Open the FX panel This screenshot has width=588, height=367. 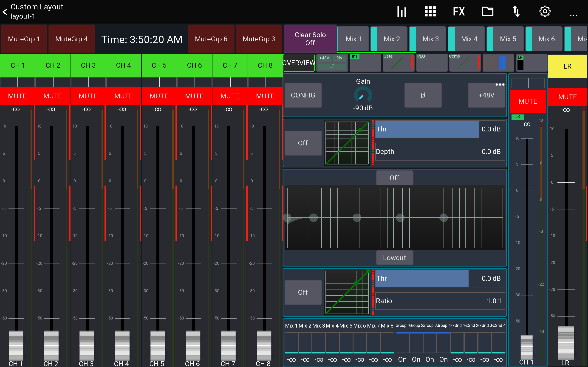point(458,11)
